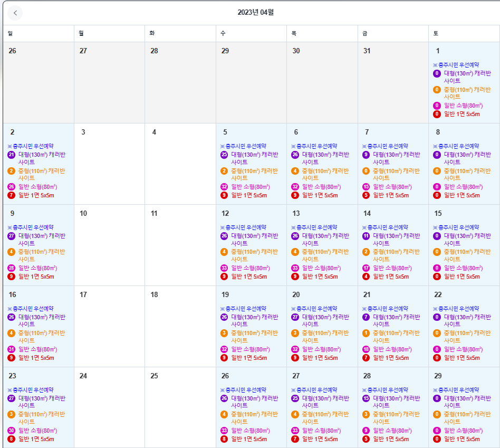Open 일반 소형(80㎡) on April 26

click(251, 431)
